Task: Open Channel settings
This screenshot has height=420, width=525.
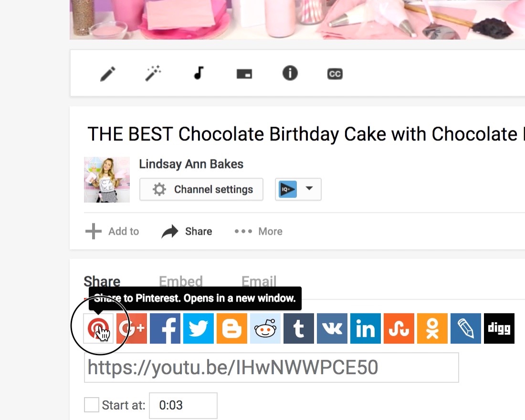Action: click(x=201, y=189)
